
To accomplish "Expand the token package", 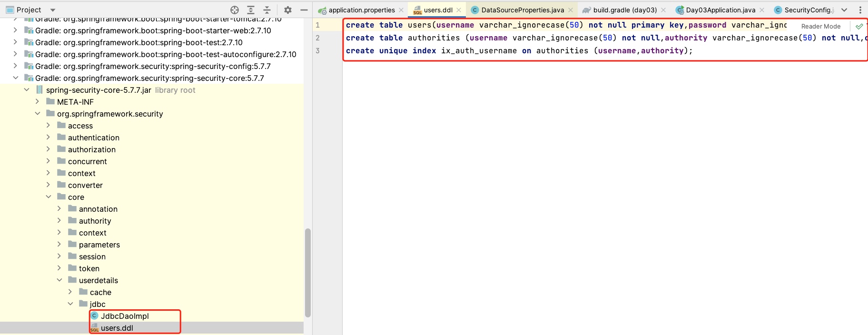I will (59, 268).
